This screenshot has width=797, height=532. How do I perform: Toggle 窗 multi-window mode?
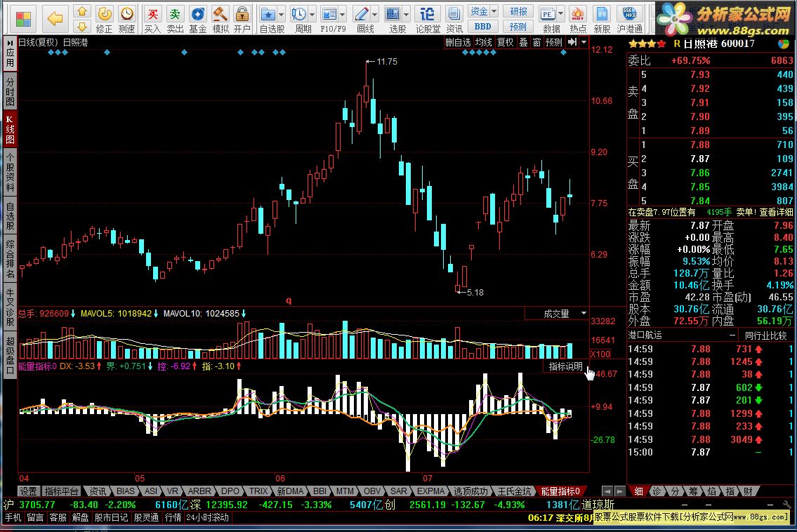536,42
